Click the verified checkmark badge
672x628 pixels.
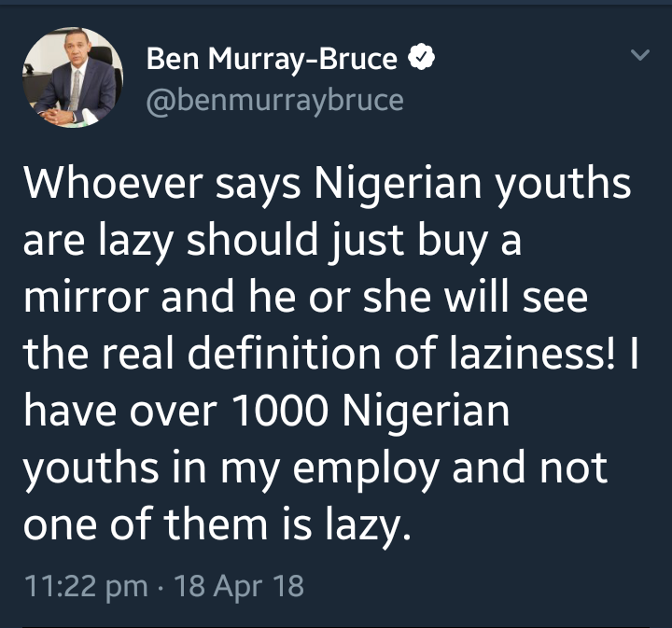point(422,61)
